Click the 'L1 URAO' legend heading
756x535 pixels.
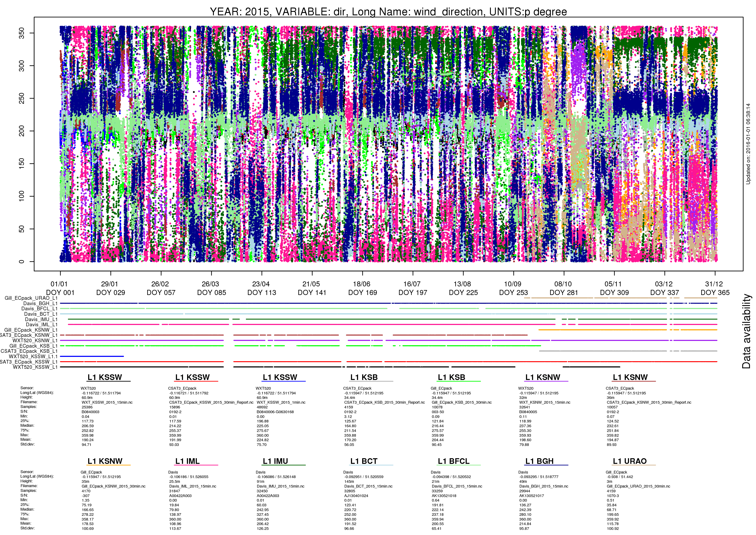click(630, 461)
